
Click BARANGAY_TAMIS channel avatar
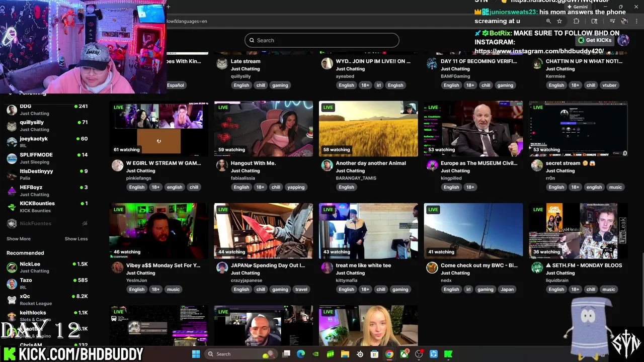point(327,165)
